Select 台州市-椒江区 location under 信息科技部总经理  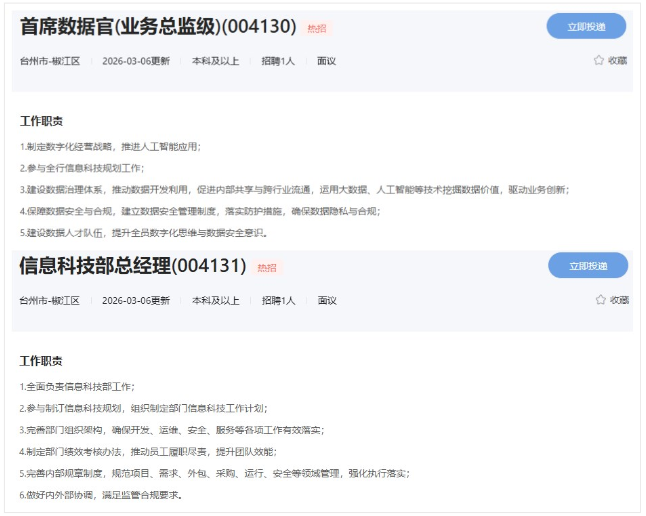(x=49, y=300)
